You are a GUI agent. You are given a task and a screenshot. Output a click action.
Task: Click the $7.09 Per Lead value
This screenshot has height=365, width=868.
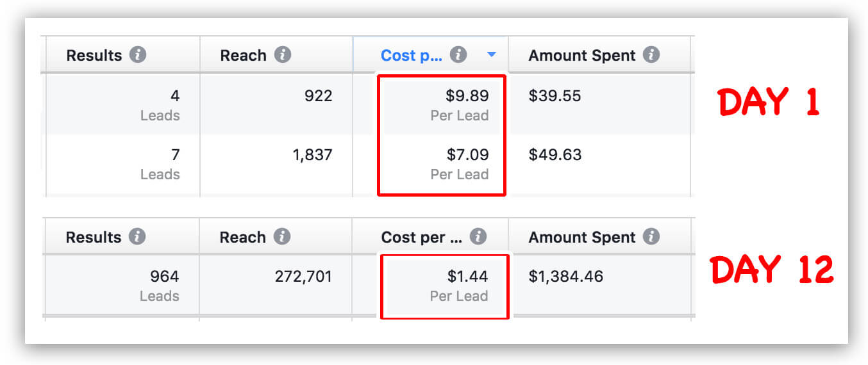467,155
